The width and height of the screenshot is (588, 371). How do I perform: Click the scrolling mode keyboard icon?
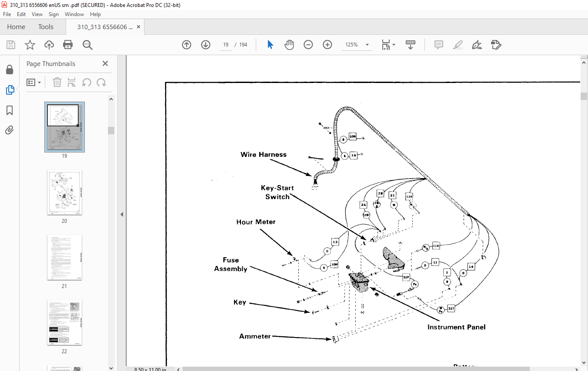point(411,45)
